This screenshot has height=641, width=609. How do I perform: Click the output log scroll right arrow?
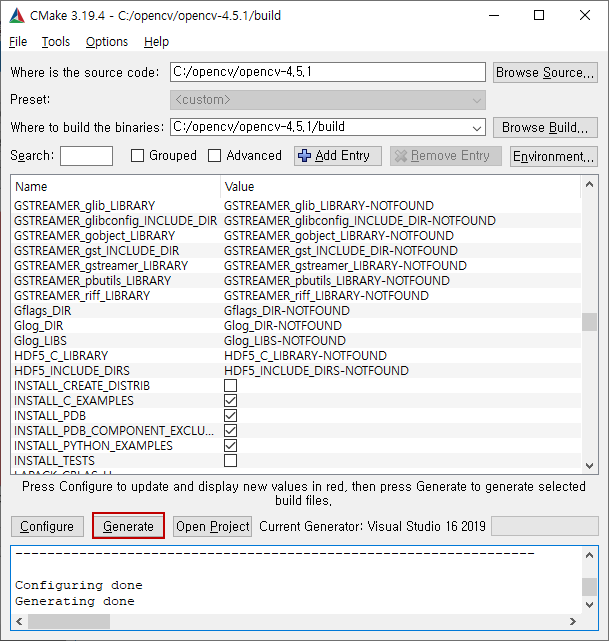(573, 621)
